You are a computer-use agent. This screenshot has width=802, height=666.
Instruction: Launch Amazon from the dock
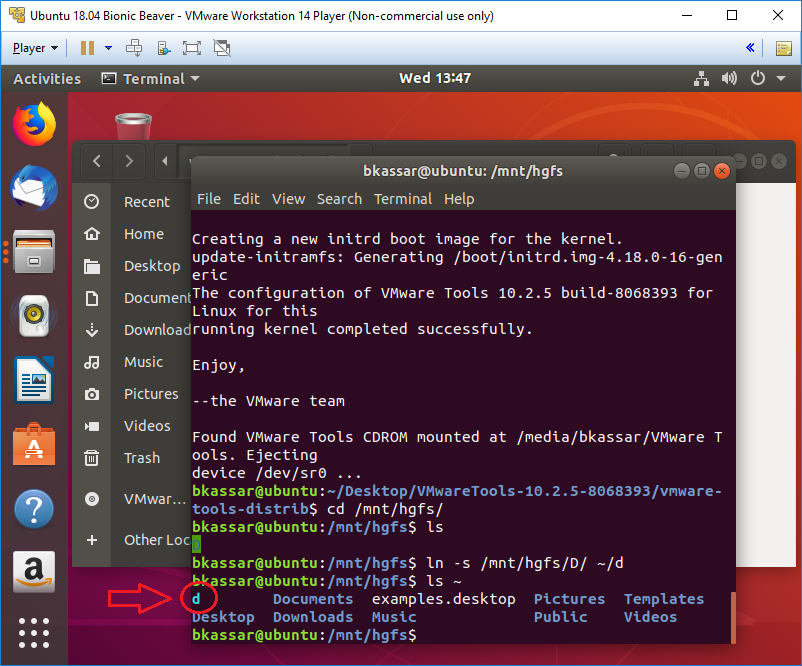34,572
